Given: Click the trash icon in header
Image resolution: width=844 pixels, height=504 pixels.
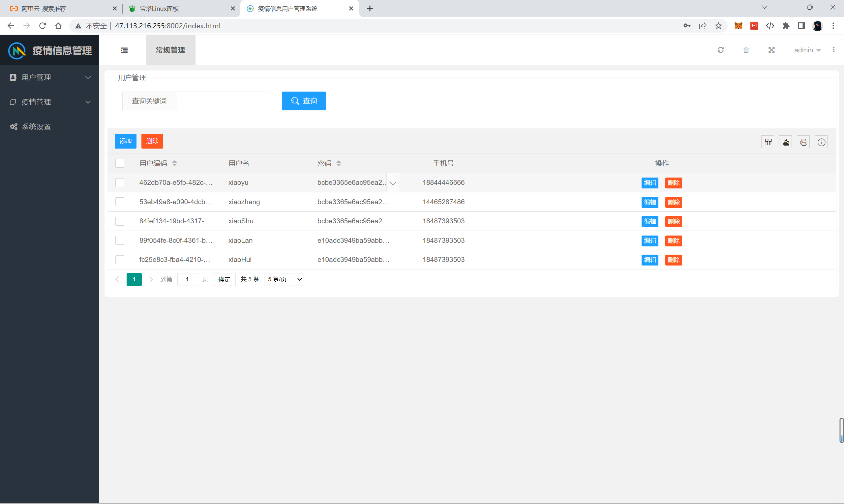Looking at the screenshot, I should (746, 50).
